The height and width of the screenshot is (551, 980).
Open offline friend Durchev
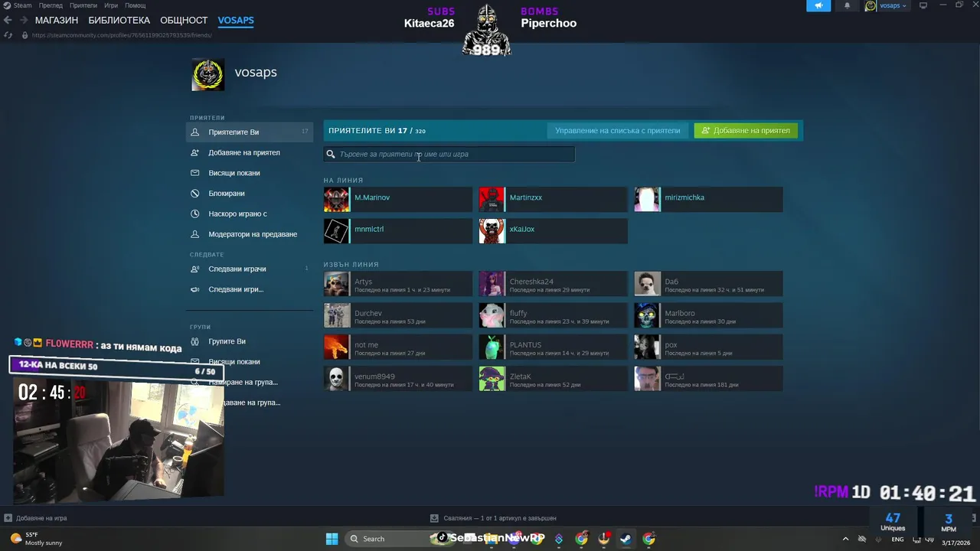pyautogui.click(x=398, y=315)
